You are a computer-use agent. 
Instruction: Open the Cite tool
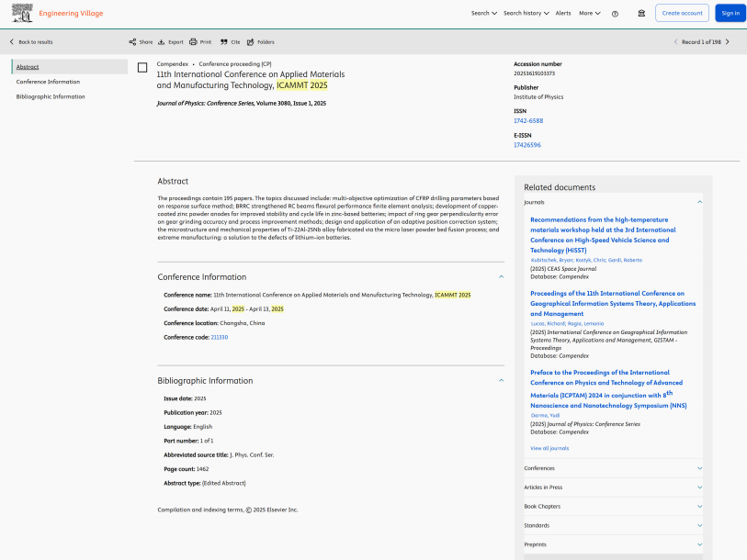[224, 42]
